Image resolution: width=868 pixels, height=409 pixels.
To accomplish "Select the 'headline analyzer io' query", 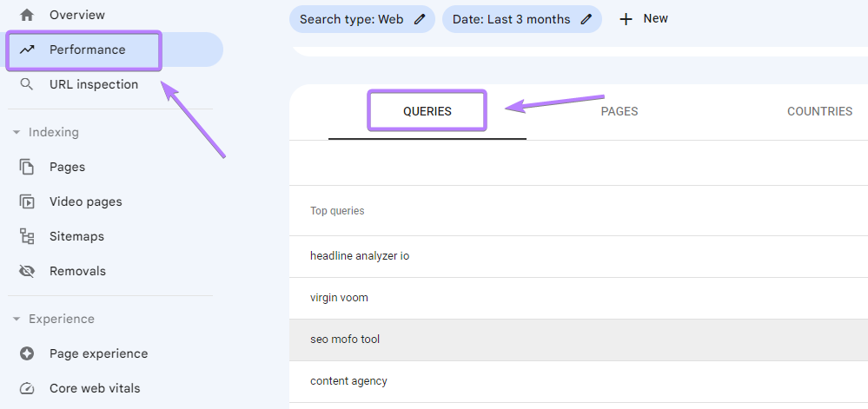I will pos(360,256).
